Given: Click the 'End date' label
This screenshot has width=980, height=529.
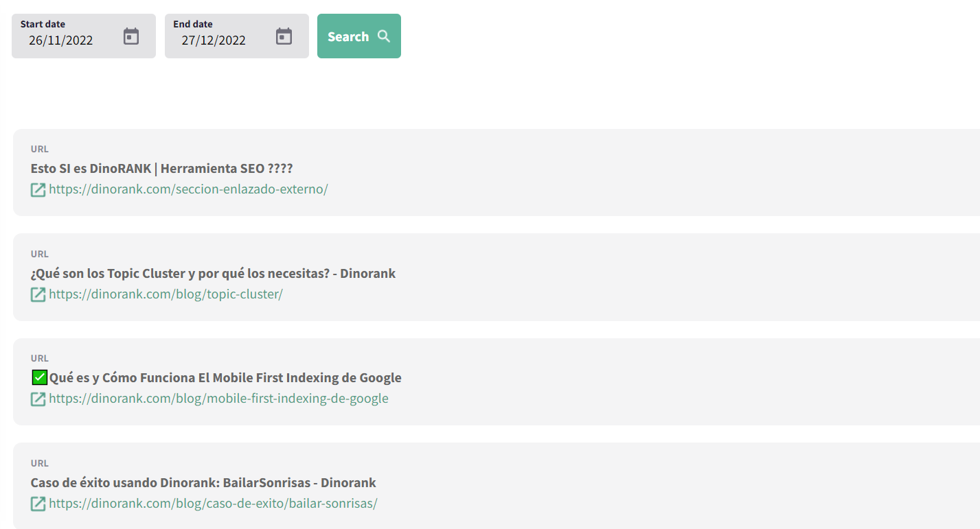Looking at the screenshot, I should [x=193, y=24].
